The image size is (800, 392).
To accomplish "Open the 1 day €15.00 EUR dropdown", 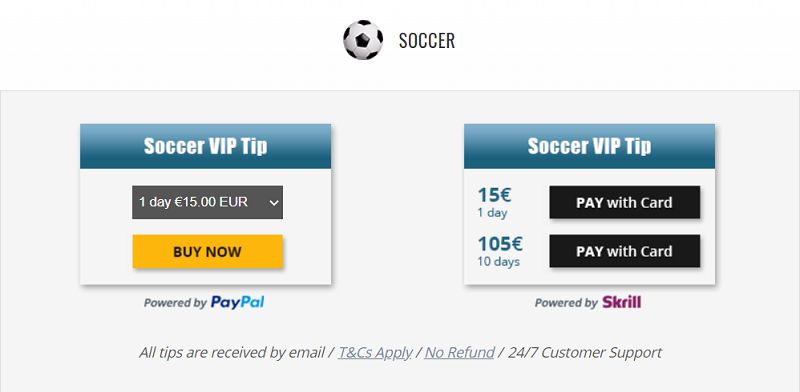I will pos(207,202).
